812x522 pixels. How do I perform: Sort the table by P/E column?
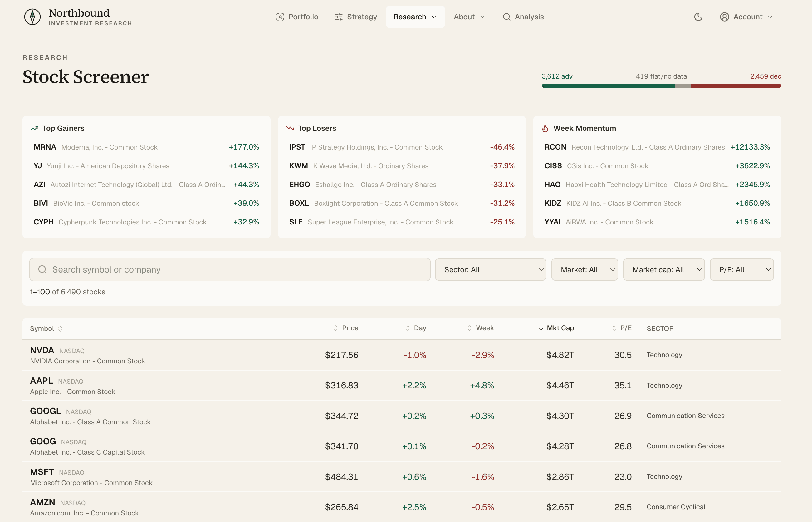(x=621, y=328)
